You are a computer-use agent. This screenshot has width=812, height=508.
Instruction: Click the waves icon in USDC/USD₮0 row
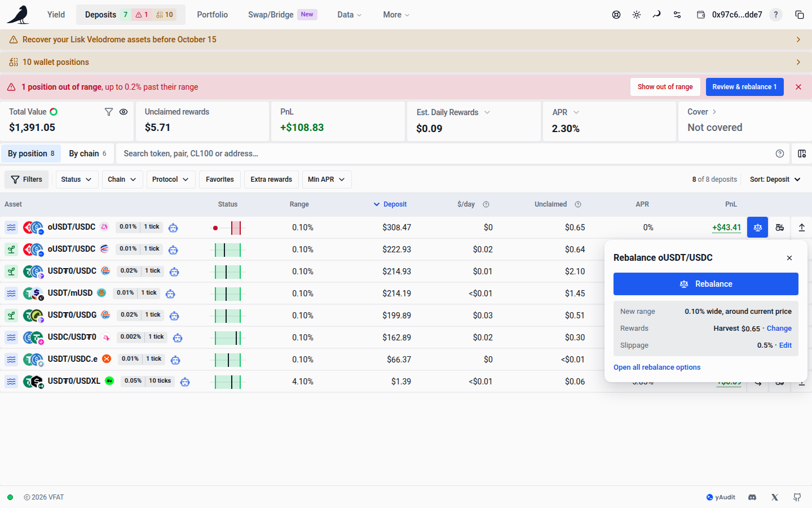(x=11, y=338)
